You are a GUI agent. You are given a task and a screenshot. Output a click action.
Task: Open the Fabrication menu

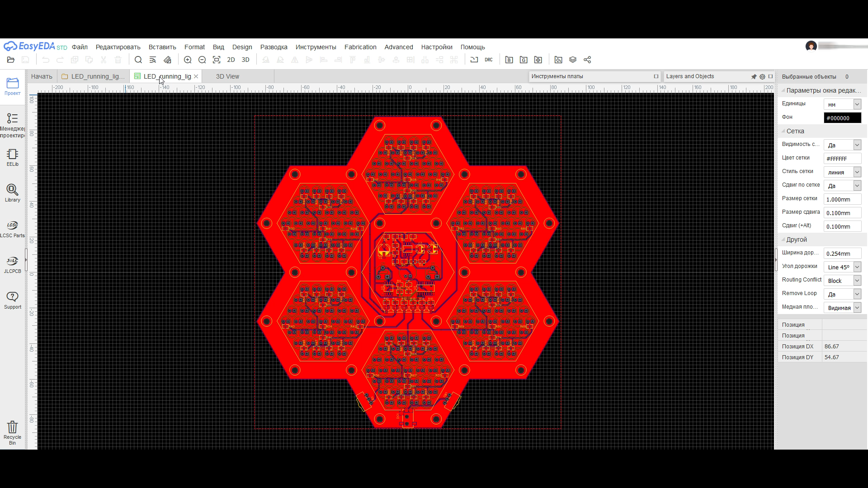[x=360, y=47]
